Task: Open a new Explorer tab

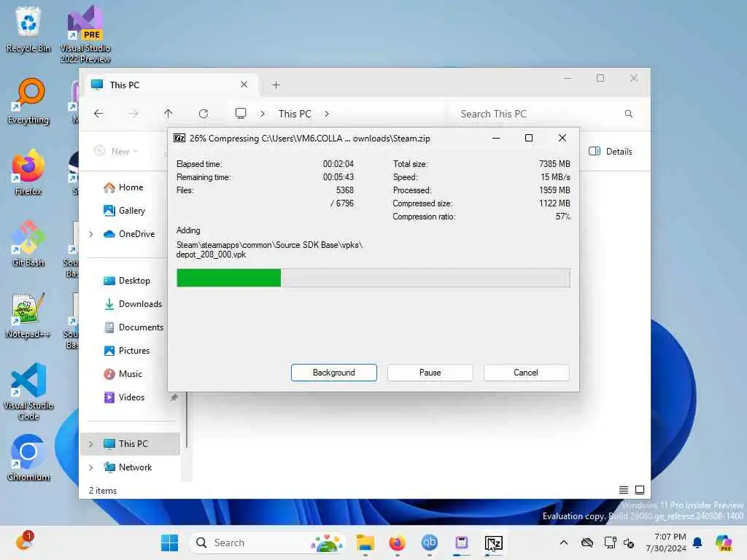Action: pyautogui.click(x=276, y=85)
